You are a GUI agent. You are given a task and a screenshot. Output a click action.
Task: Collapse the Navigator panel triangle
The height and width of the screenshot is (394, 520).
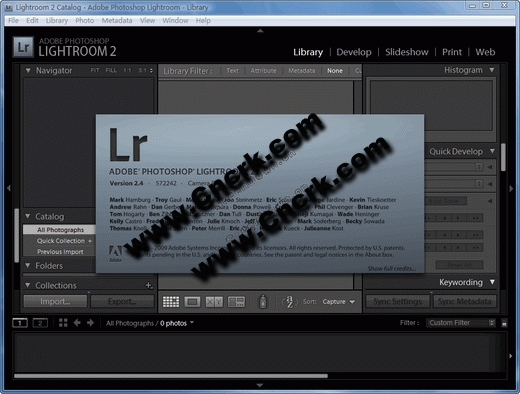click(x=28, y=70)
